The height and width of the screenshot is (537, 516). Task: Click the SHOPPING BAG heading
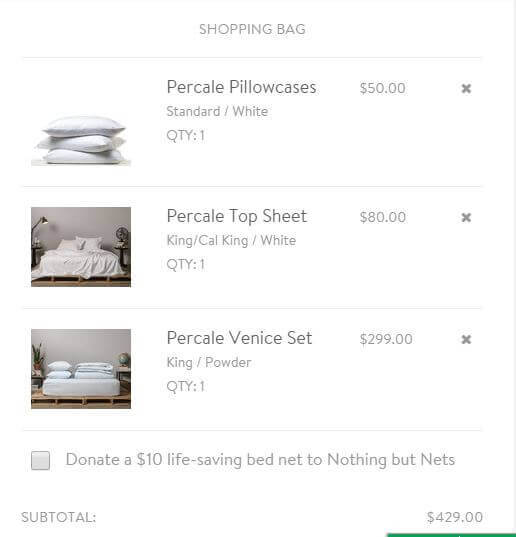(252, 29)
